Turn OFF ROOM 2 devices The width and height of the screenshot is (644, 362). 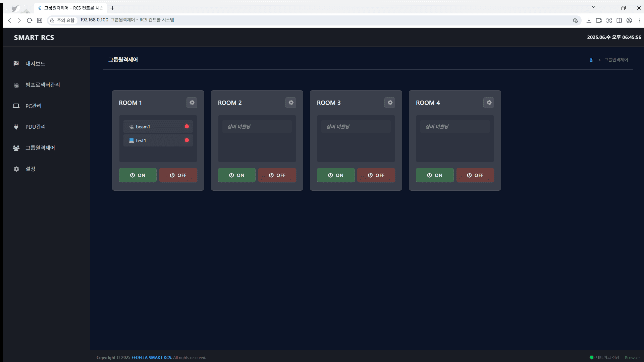[277, 175]
